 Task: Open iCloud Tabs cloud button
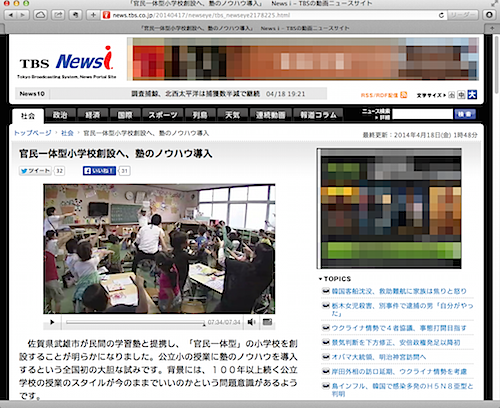tap(41, 15)
